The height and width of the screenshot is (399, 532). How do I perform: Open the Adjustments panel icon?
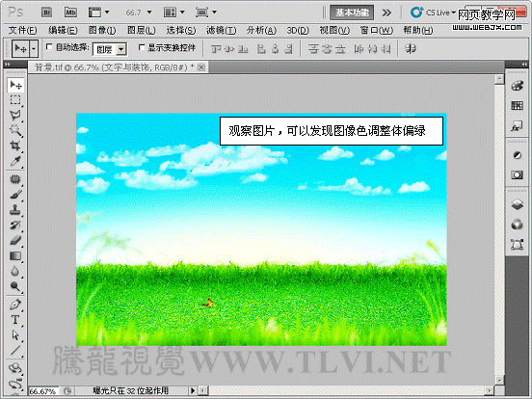pos(518,155)
